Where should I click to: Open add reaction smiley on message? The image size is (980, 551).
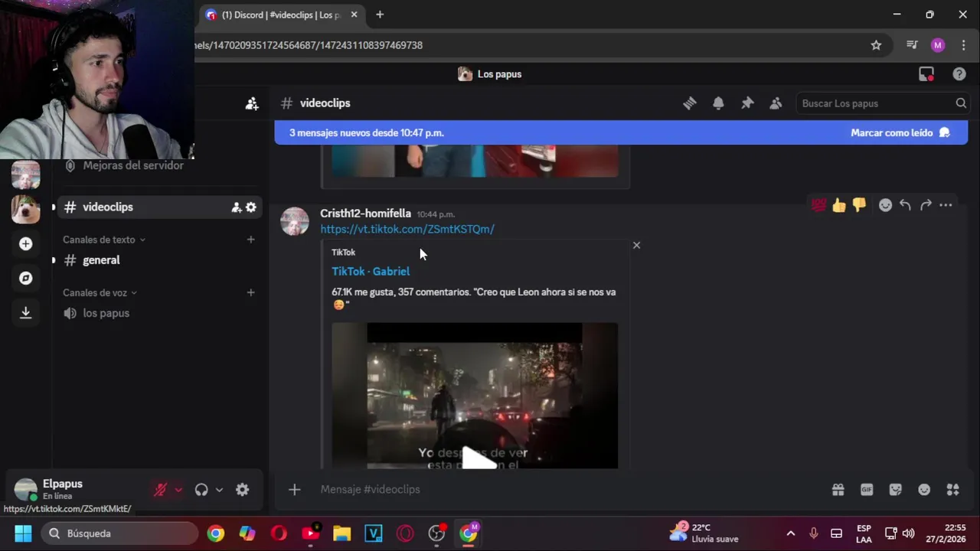[885, 205]
